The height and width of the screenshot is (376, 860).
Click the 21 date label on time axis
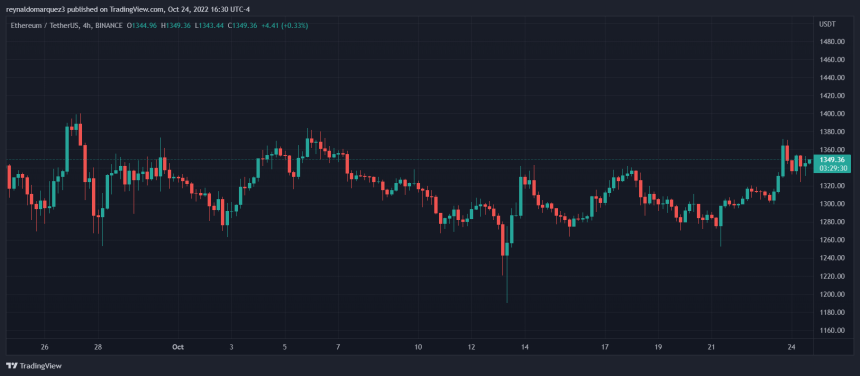(711, 347)
